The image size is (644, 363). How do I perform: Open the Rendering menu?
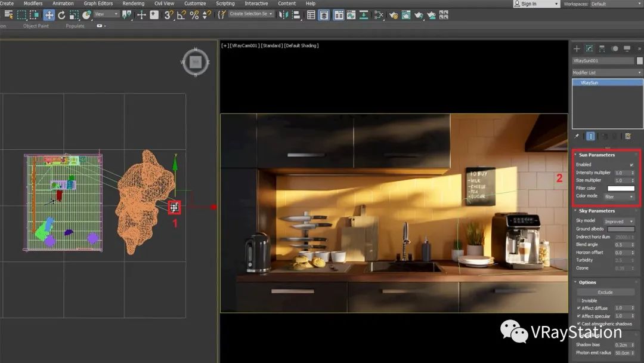click(133, 4)
